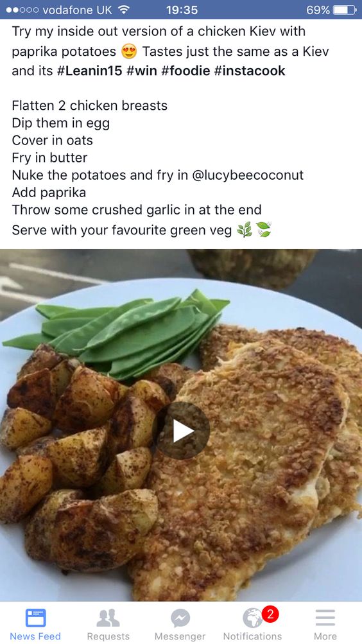Viewport: 362px width, 644px height.
Task: Tap the heart-eyes emoji in the post
Action: tap(129, 52)
